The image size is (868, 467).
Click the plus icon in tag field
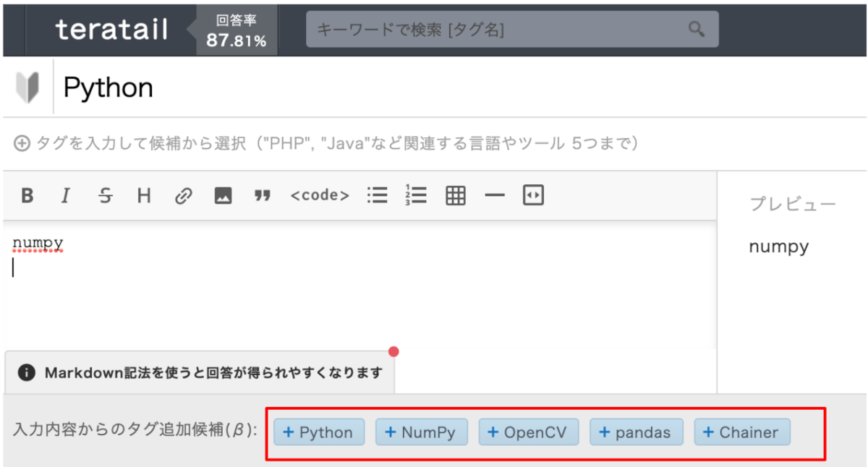coord(22,143)
